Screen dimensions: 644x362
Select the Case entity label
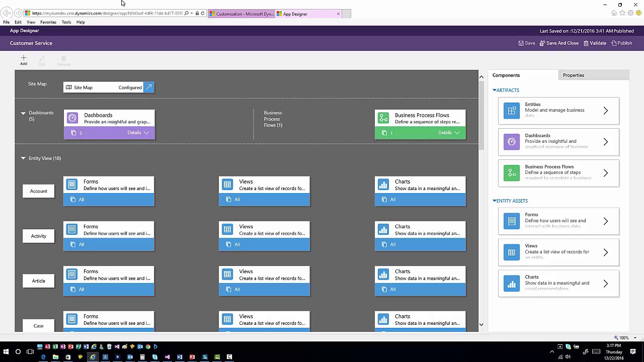(38, 326)
